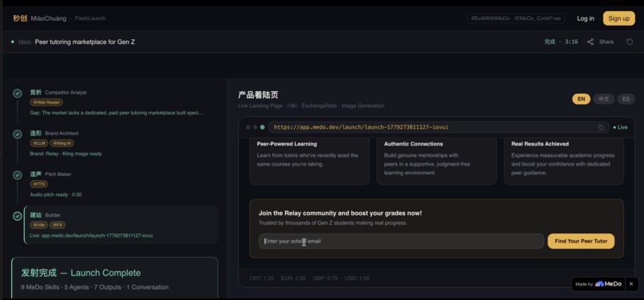Dismiss the Made by MeDo badge
The height and width of the screenshot is (300, 644).
click(631, 284)
